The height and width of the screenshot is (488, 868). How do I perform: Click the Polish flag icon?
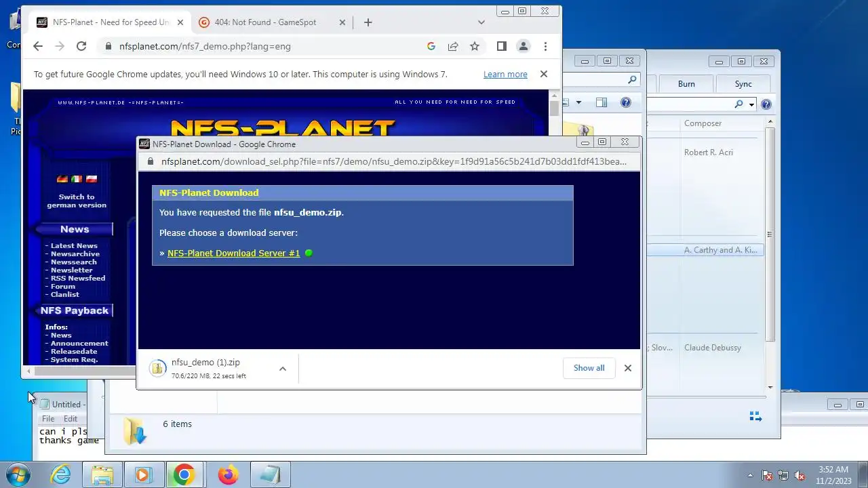(x=92, y=179)
